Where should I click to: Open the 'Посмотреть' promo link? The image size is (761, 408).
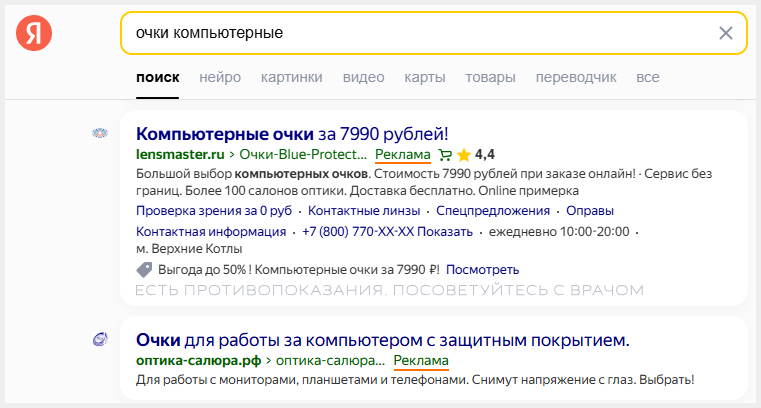pos(482,269)
